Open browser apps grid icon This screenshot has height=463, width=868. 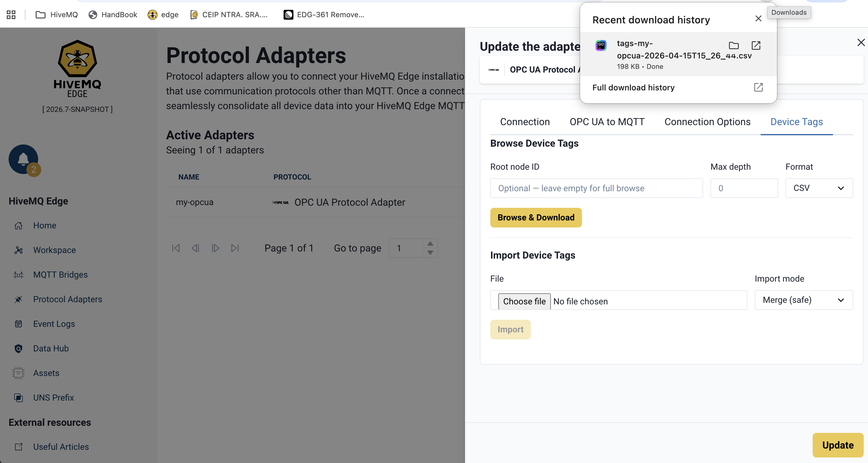[11, 14]
